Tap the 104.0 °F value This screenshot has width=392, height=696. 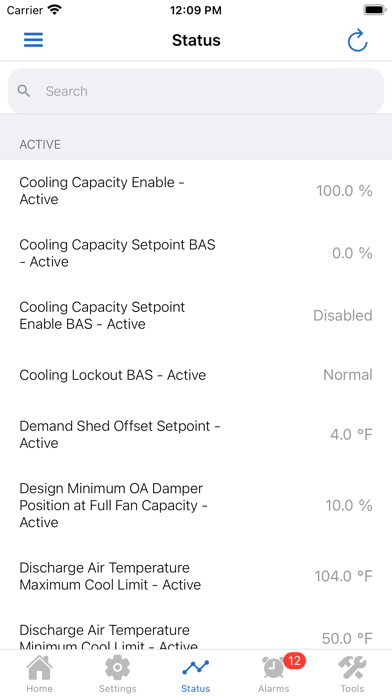point(343,576)
